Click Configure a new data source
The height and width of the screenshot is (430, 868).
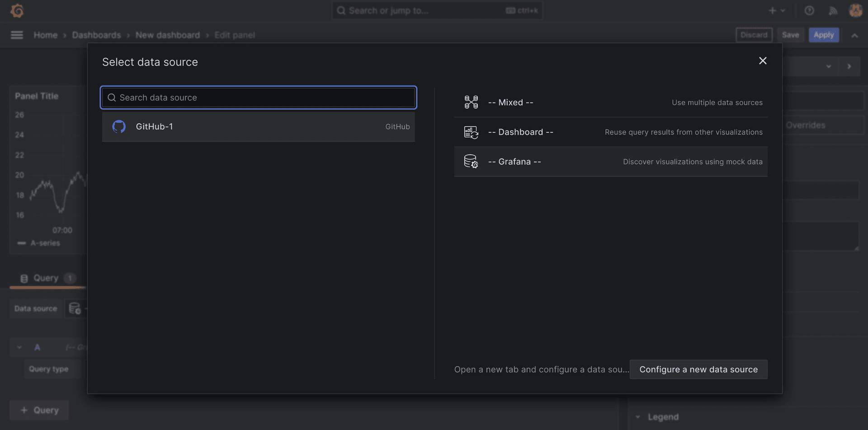pyautogui.click(x=698, y=369)
